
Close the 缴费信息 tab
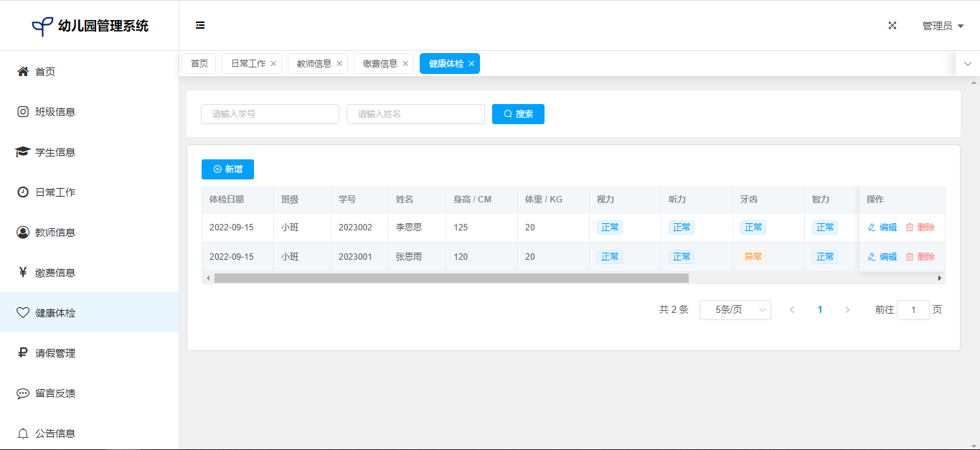tap(405, 64)
